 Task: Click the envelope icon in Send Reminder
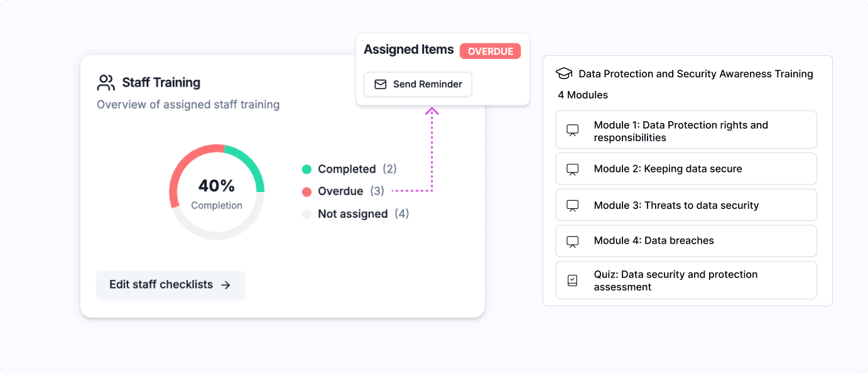(x=380, y=84)
